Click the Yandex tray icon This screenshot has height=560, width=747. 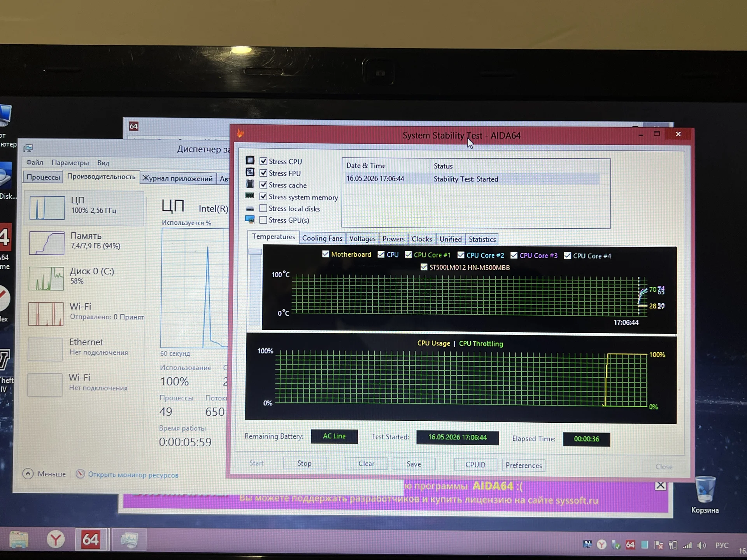pyautogui.click(x=601, y=544)
